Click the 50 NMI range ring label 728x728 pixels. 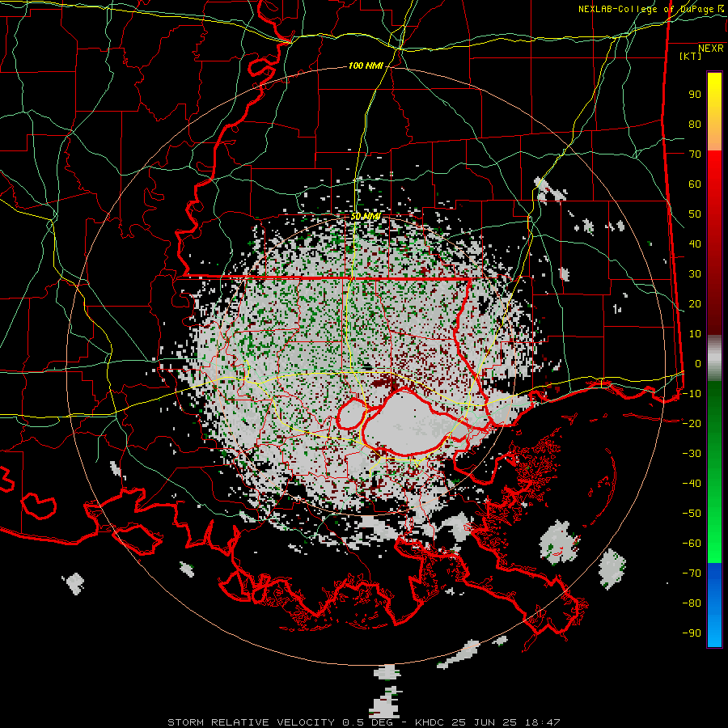[x=366, y=216]
